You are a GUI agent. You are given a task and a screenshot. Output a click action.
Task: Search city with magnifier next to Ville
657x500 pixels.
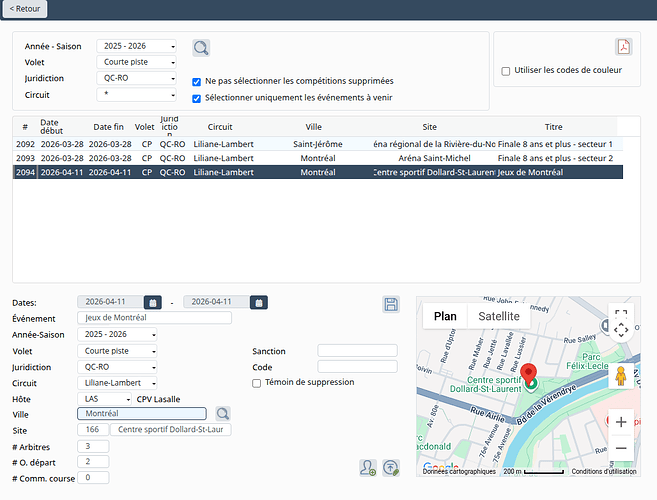[x=222, y=414]
